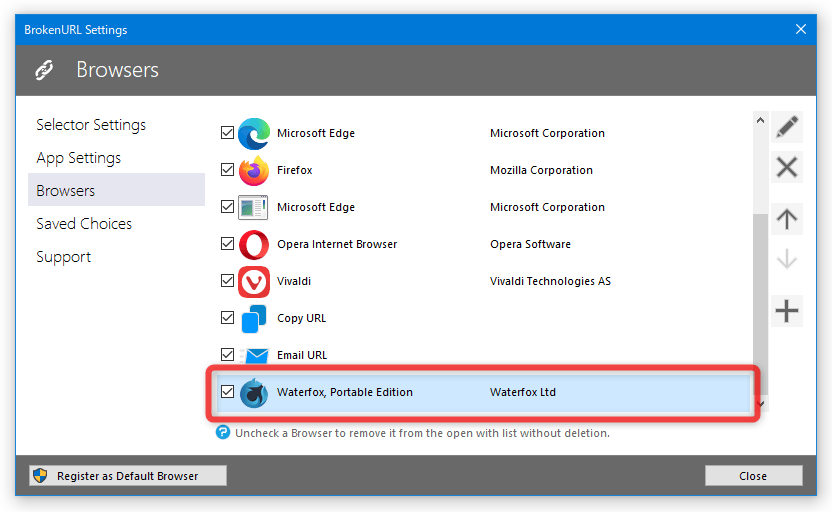Select the Firefox row name
The image size is (832, 512).
294,170
